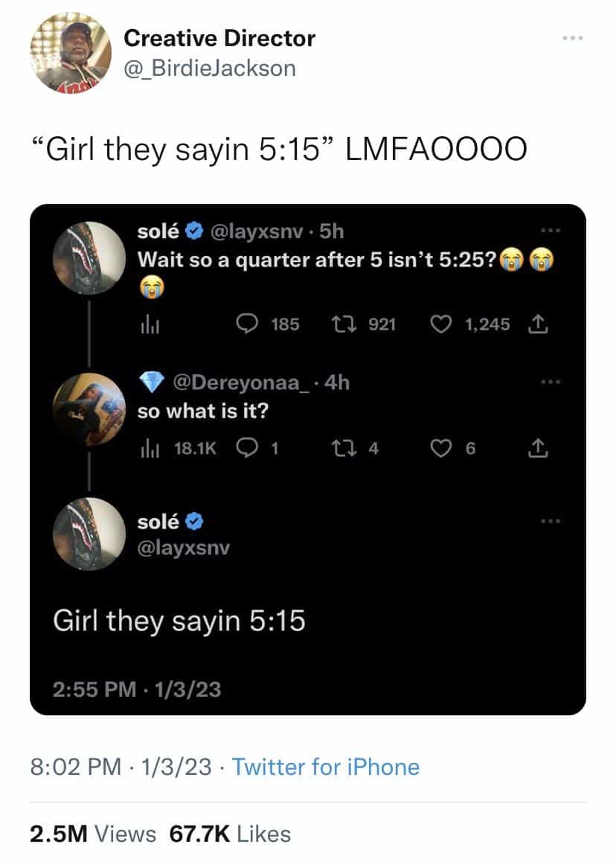Click the Dereyonaa_ avatar image
Image resolution: width=616 pixels, height=865 pixels.
point(89,409)
